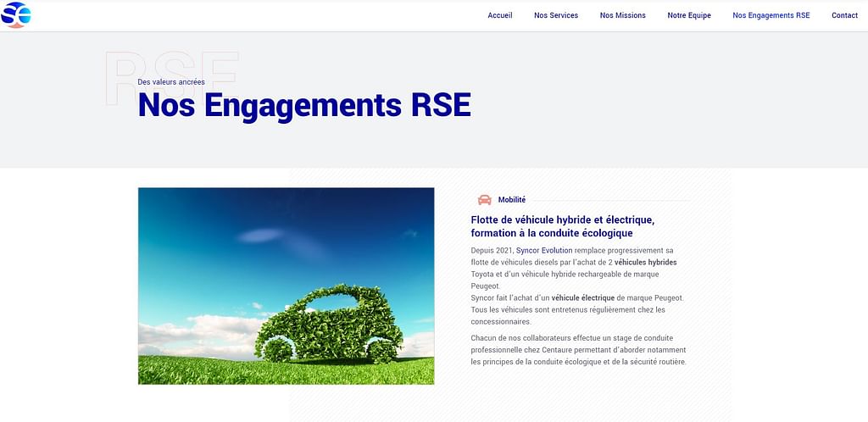Click the SE company logo
This screenshot has width=868, height=422.
[x=16, y=14]
